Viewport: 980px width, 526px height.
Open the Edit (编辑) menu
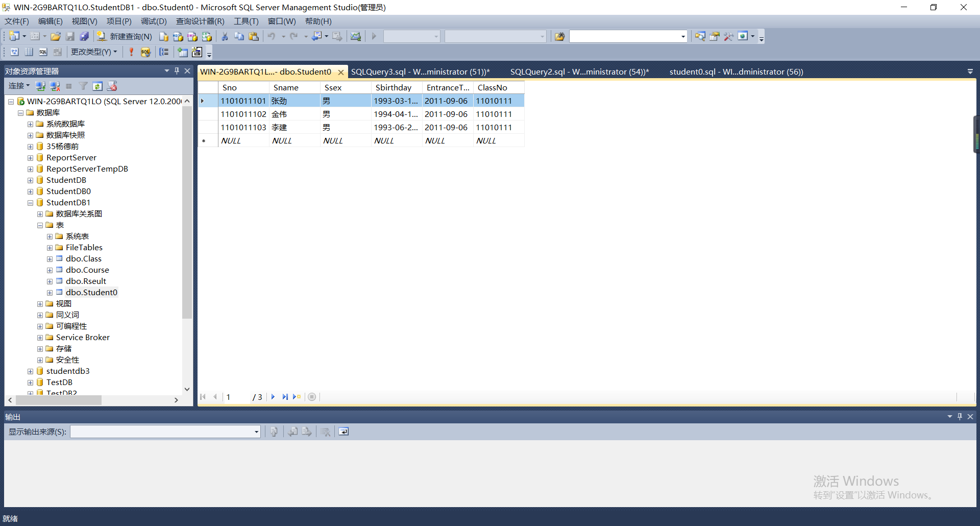(x=50, y=21)
